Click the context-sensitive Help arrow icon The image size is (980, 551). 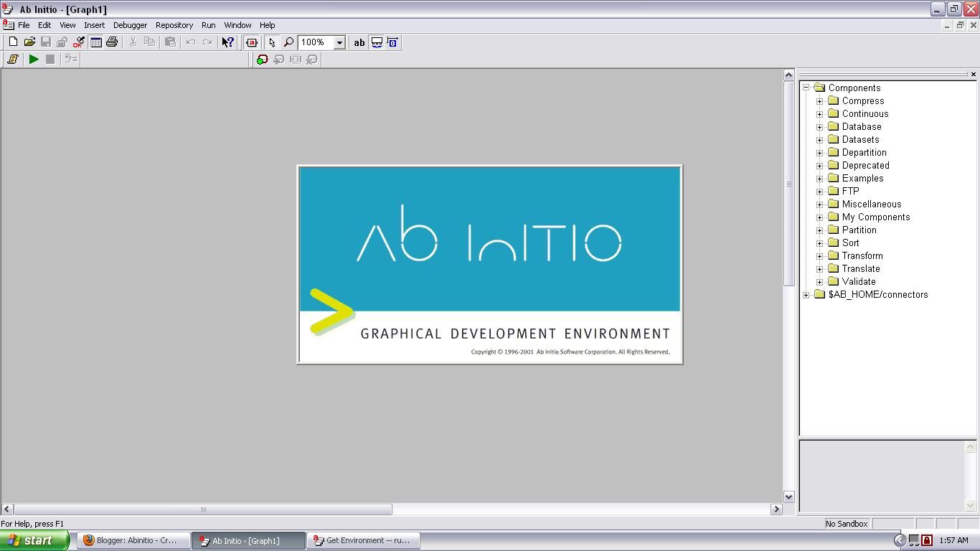pyautogui.click(x=227, y=42)
